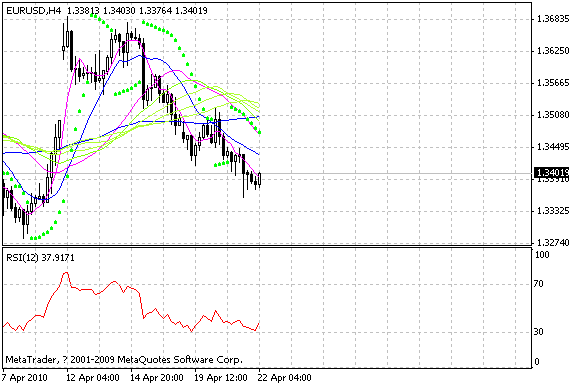The image size is (569, 385).
Task: Click the 1.34495 price axis label
Action: (x=552, y=147)
